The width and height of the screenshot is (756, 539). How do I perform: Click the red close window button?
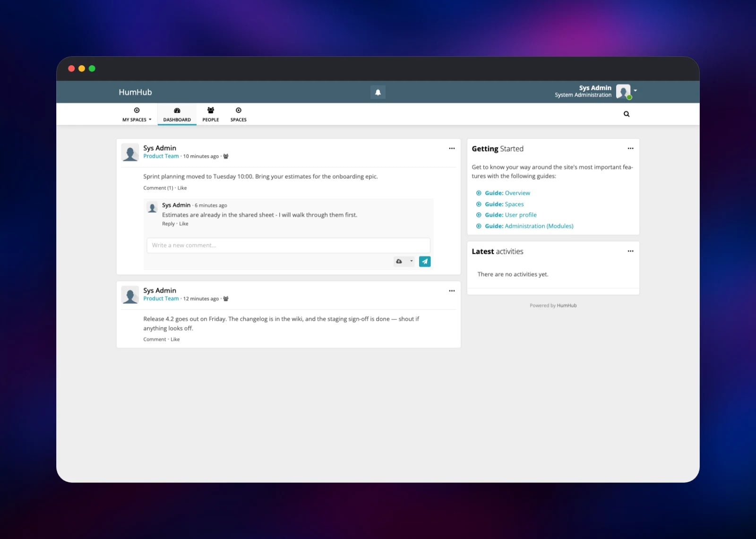[x=71, y=68]
